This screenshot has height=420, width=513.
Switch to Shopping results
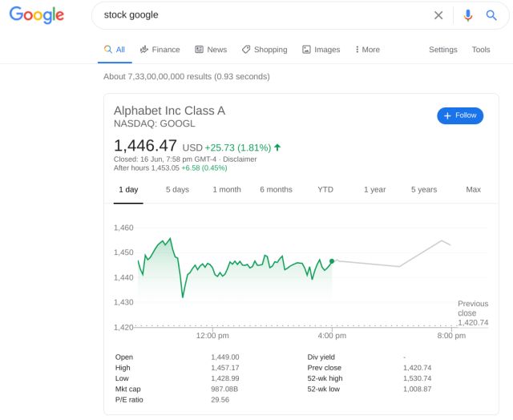[265, 50]
